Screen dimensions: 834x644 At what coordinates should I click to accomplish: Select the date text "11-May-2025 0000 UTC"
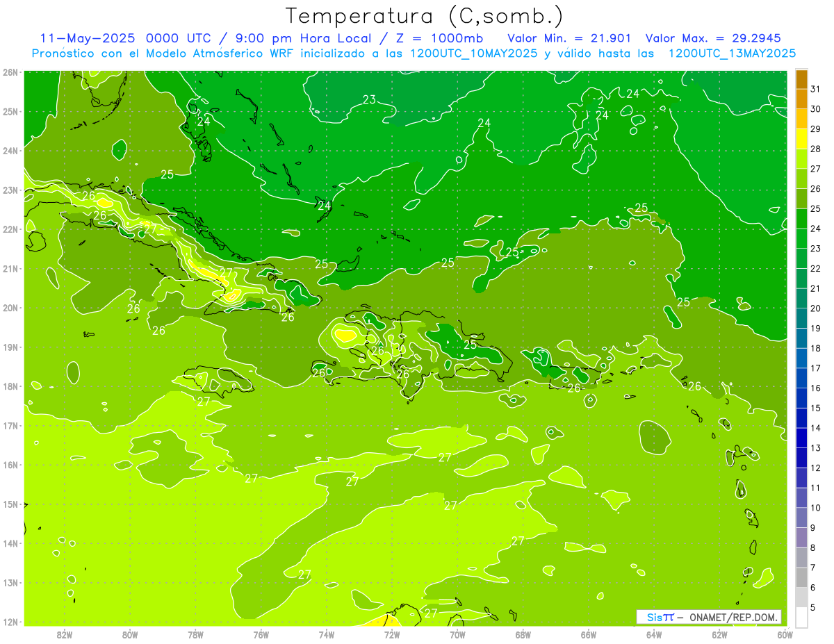pyautogui.click(x=128, y=38)
